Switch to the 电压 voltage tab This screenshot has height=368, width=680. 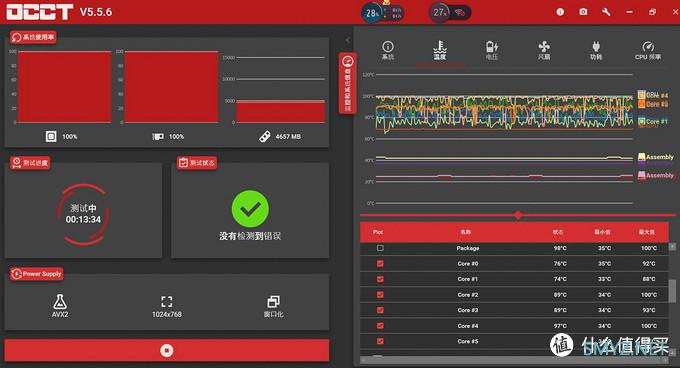492,50
